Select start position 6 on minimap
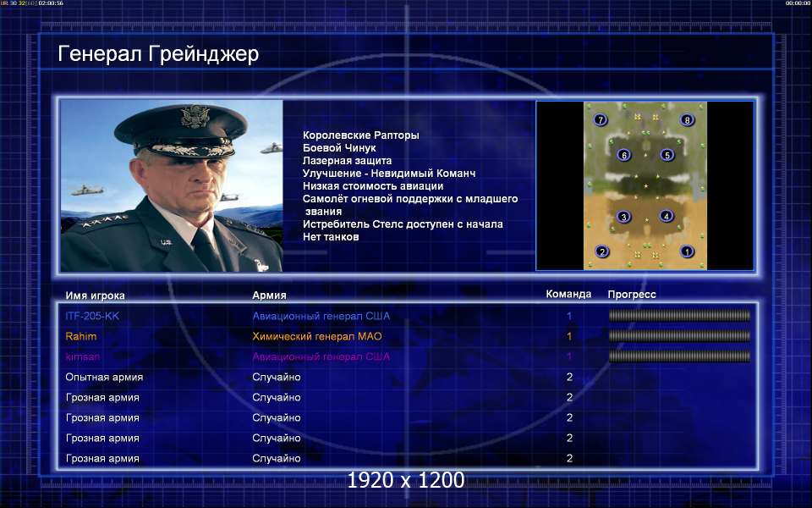Screen dimensions: 812x508 coord(624,154)
